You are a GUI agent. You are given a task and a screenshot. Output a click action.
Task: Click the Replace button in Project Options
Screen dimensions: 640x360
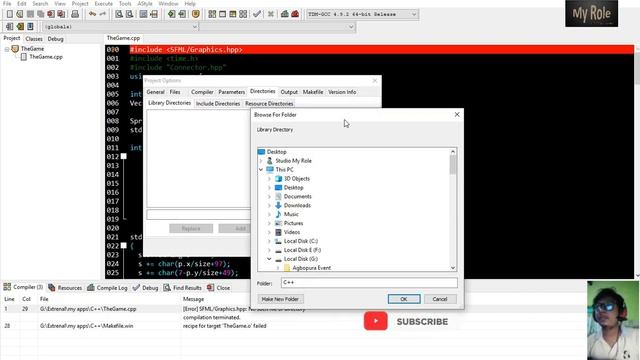tap(191, 229)
